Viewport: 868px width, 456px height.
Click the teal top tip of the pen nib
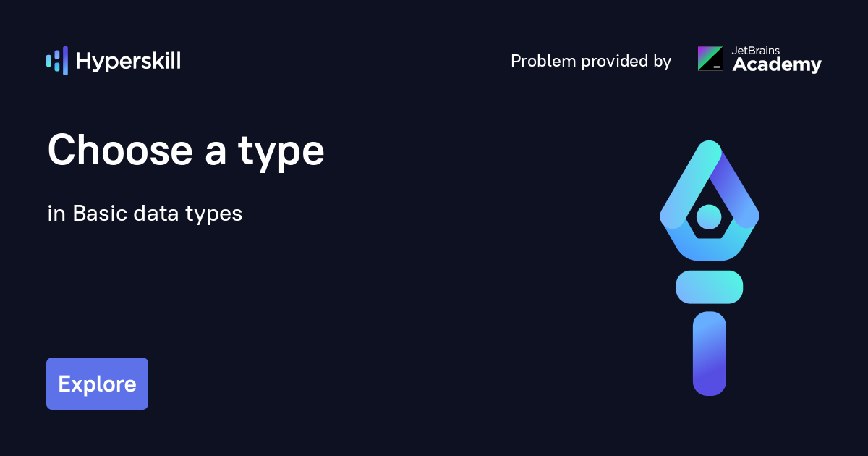tap(709, 150)
